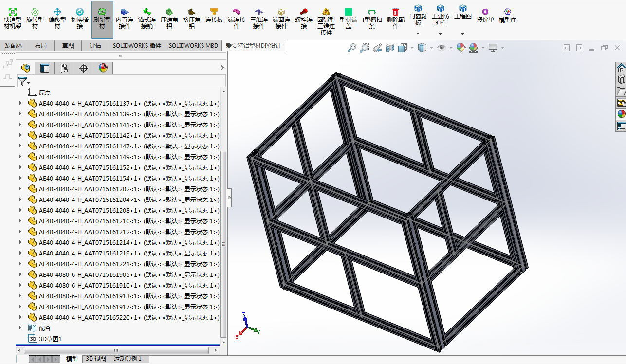626x364 pixels.
Task: Open the 工业防护栏 dropdown menu
Action: click(x=440, y=34)
